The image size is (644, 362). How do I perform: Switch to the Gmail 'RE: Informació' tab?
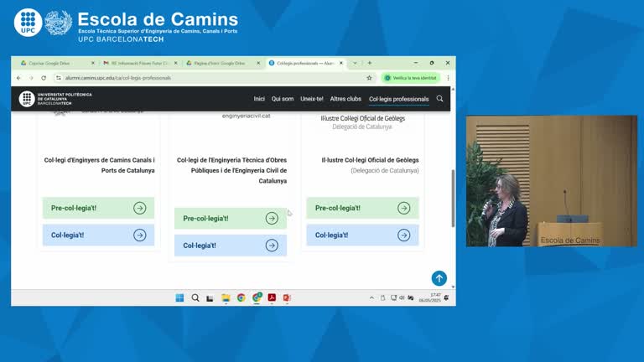[139, 63]
